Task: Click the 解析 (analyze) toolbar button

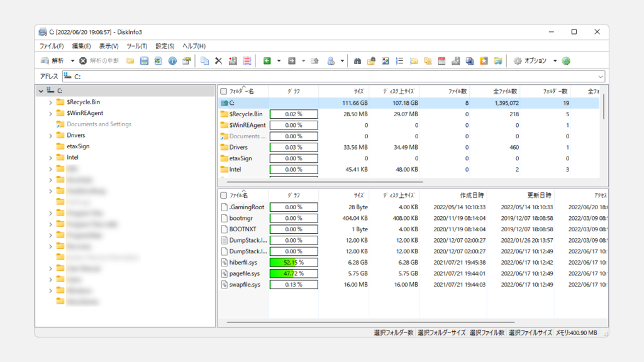Action: 52,61
